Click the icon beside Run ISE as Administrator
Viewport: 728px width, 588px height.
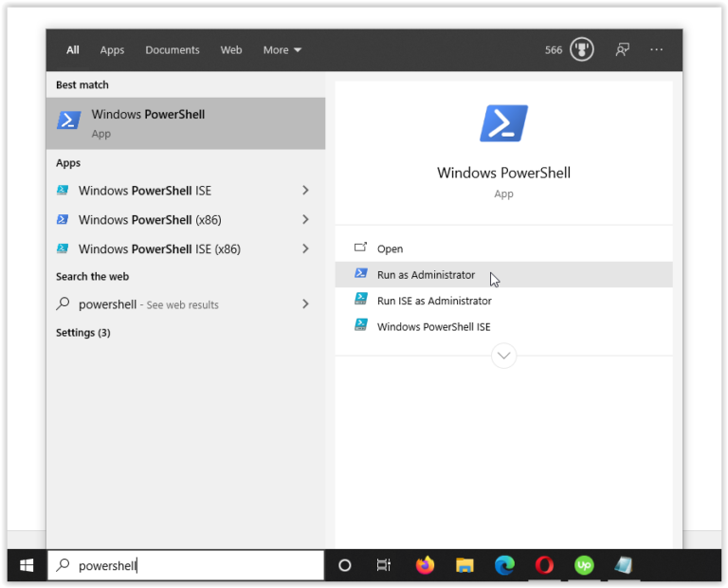pyautogui.click(x=361, y=299)
